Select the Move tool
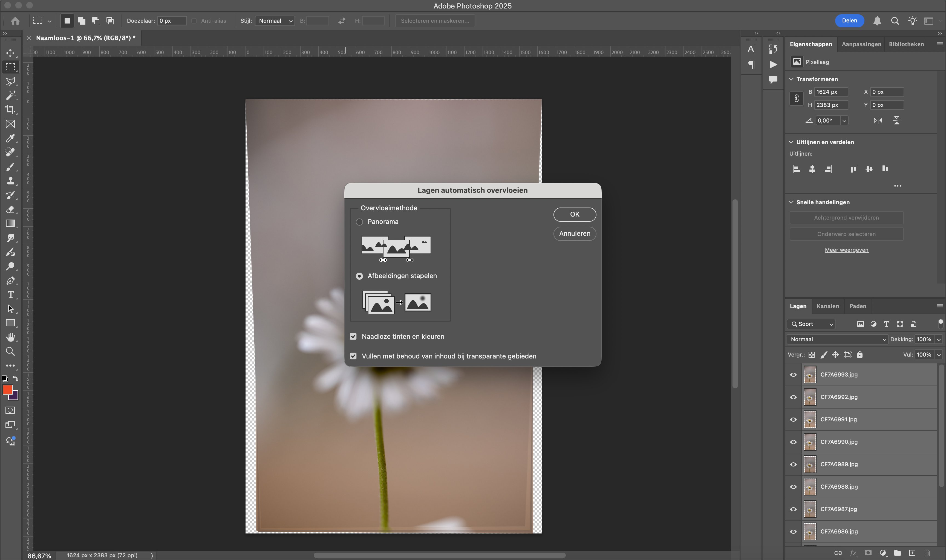946x560 pixels. coord(10,53)
